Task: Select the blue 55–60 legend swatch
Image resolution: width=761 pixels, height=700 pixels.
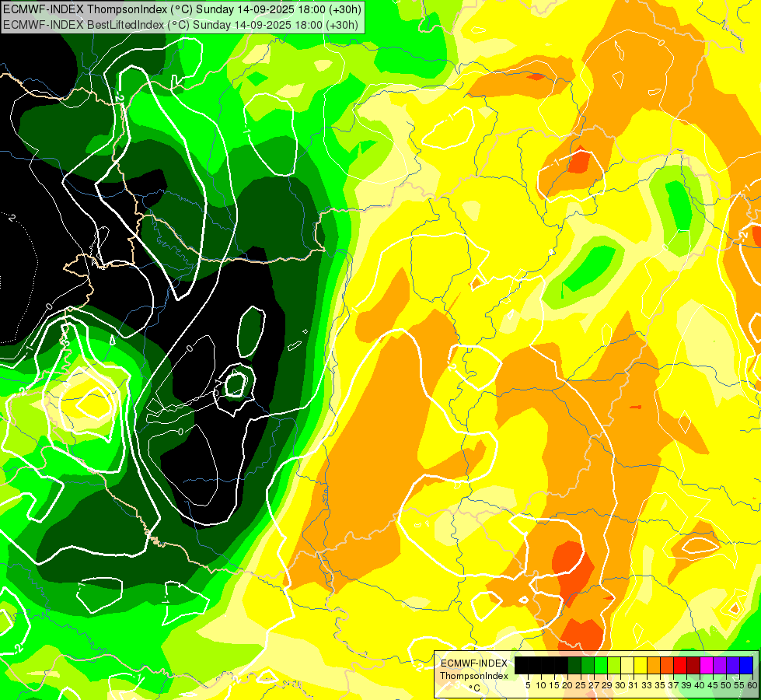Action: pyautogui.click(x=745, y=665)
